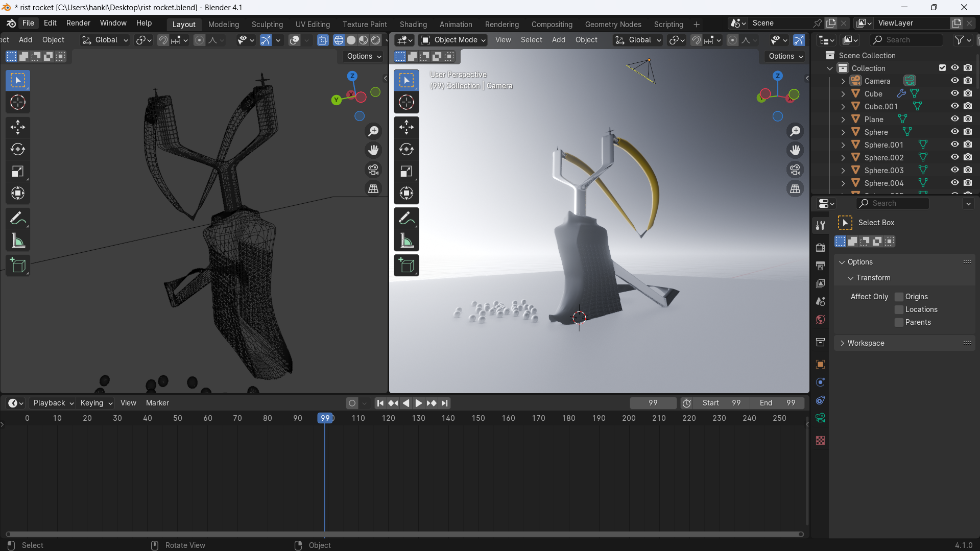Image resolution: width=980 pixels, height=551 pixels.
Task: Open the Object Mode dropdown
Action: point(453,40)
